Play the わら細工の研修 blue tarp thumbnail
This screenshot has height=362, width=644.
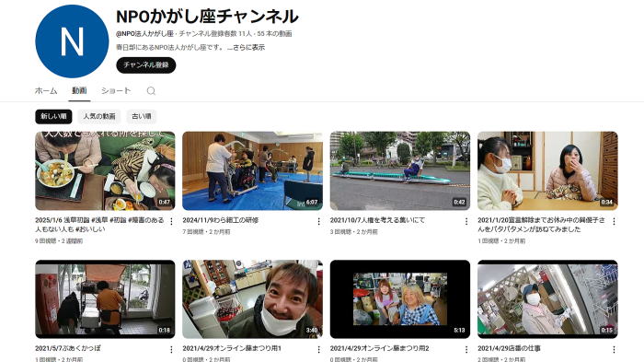[253, 170]
